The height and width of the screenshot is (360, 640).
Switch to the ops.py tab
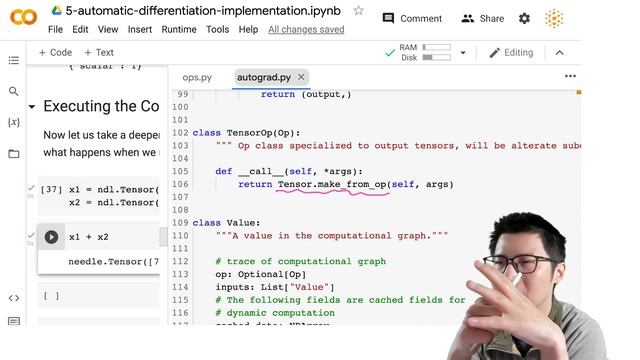point(197,77)
